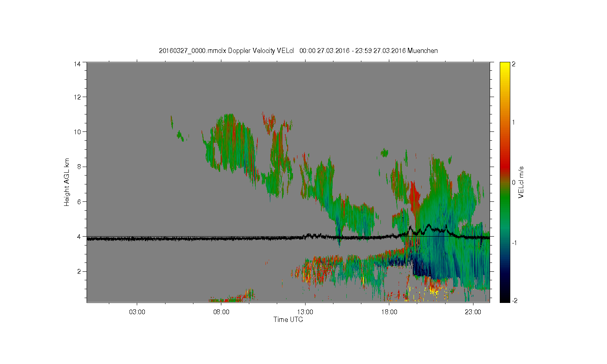Click the height tick label 10
This screenshot has width=607, height=364.
77,132
